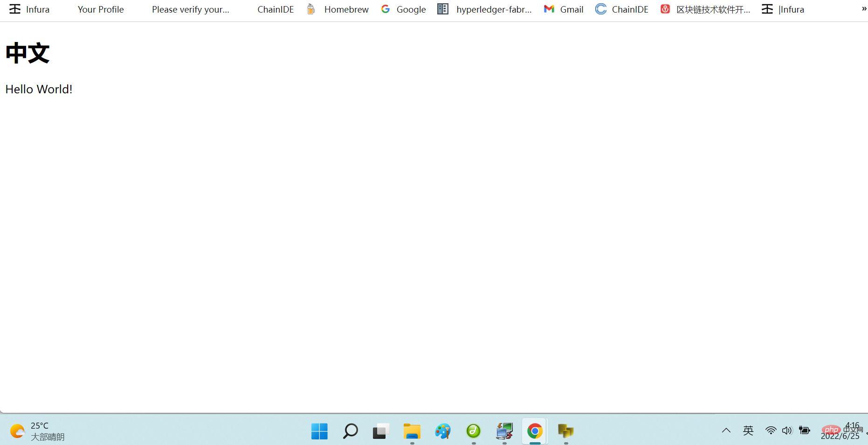Open File Explorer from the taskbar

click(x=412, y=431)
